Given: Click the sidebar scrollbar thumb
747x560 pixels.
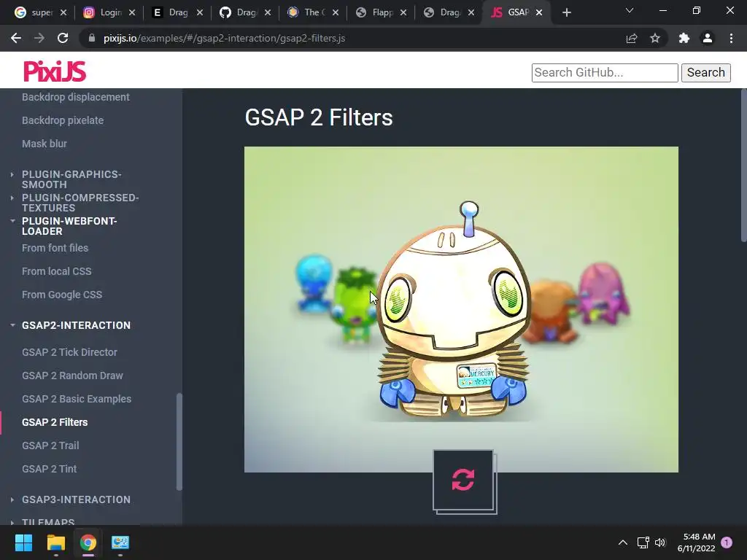Looking at the screenshot, I should (179, 441).
